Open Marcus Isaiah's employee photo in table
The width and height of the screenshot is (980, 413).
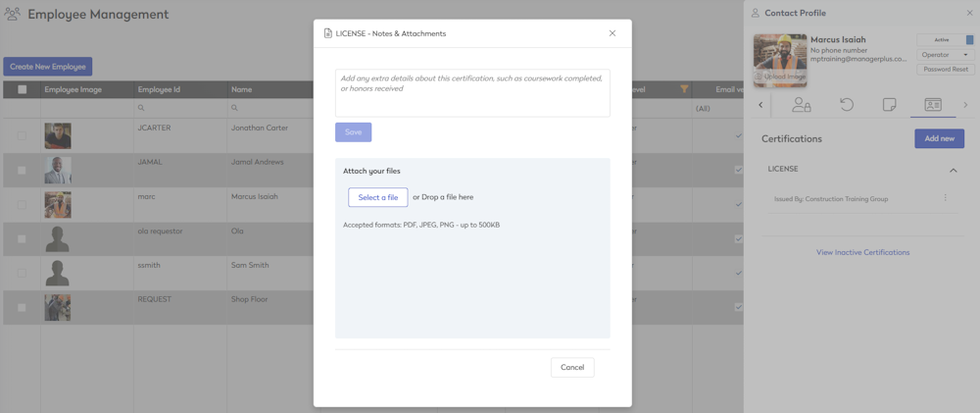pos(58,205)
